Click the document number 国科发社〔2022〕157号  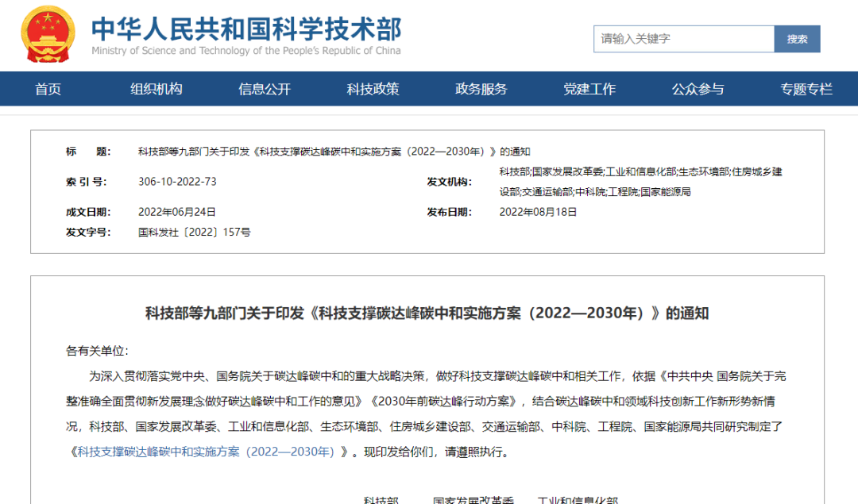point(195,233)
